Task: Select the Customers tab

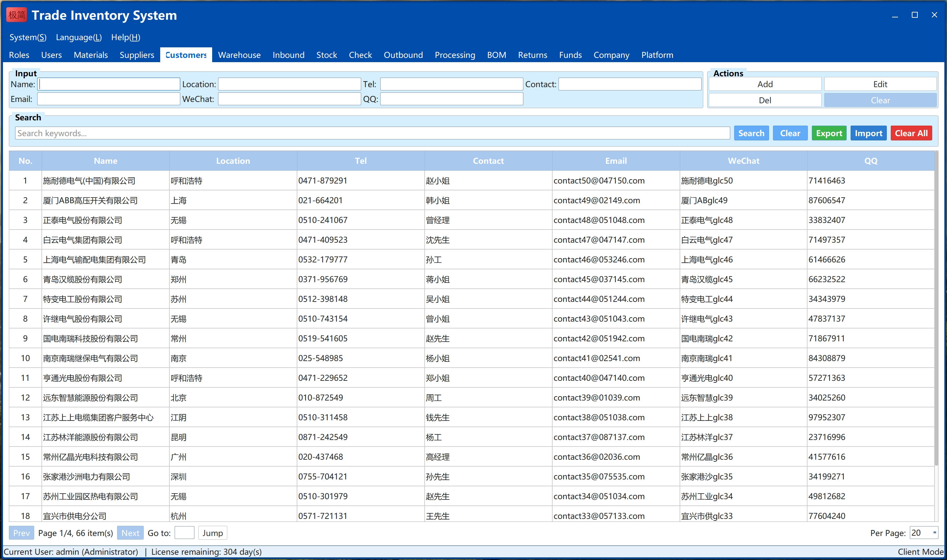Action: click(186, 55)
